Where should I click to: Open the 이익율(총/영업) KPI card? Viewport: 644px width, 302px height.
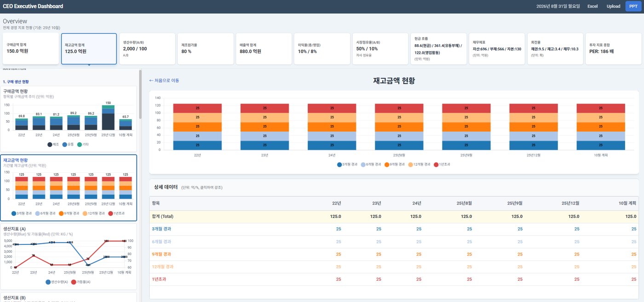322,49
